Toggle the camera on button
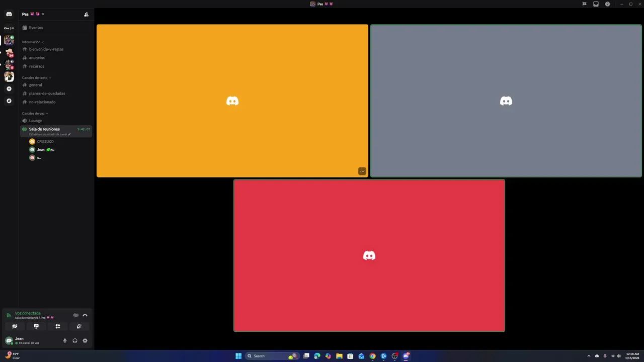 [x=15, y=326]
